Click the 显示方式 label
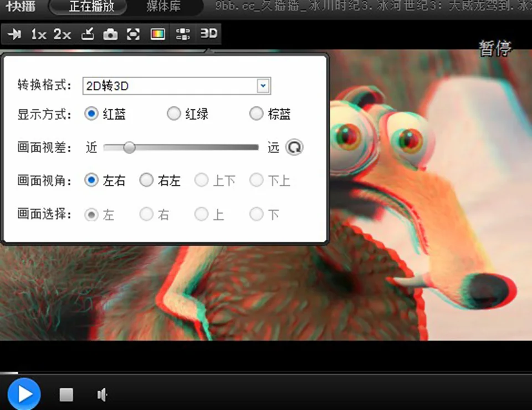 click(44, 114)
